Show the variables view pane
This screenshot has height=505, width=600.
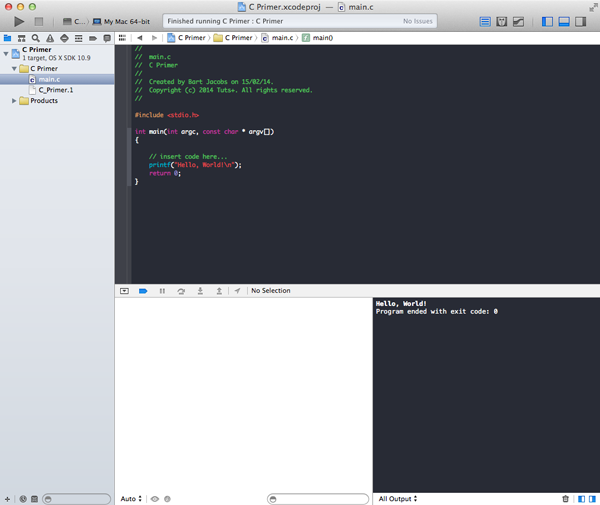point(581,498)
